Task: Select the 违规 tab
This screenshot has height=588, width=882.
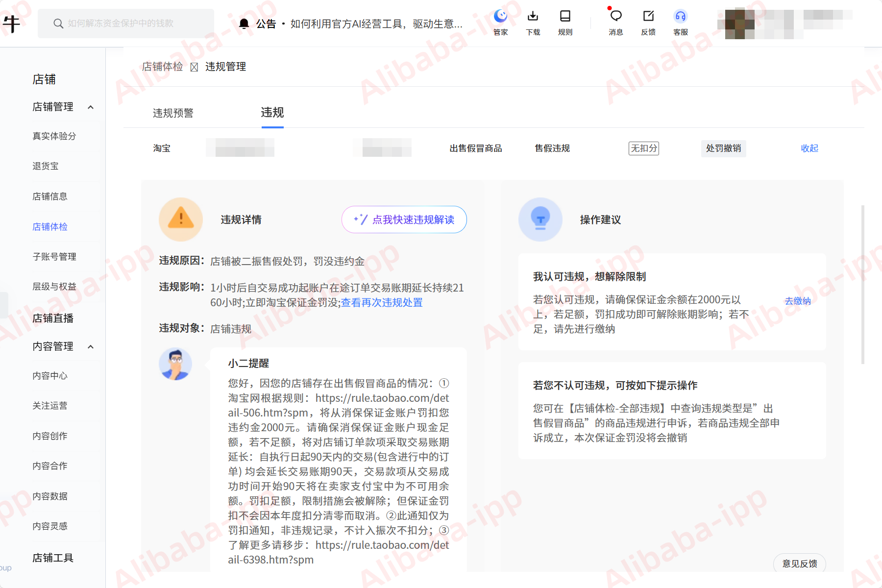Action: click(272, 113)
